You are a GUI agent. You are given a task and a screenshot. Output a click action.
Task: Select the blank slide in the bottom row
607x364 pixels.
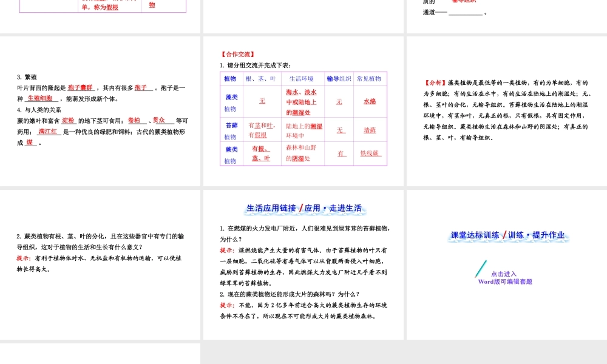pos(100,354)
